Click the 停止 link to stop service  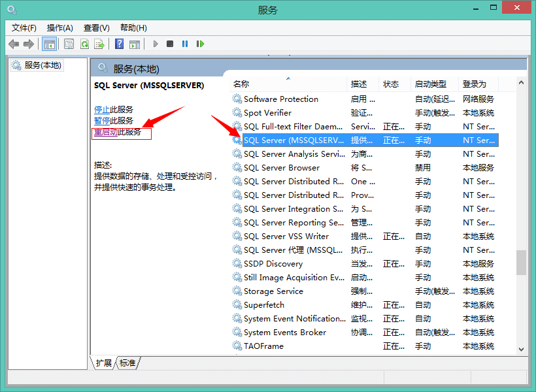click(102, 110)
